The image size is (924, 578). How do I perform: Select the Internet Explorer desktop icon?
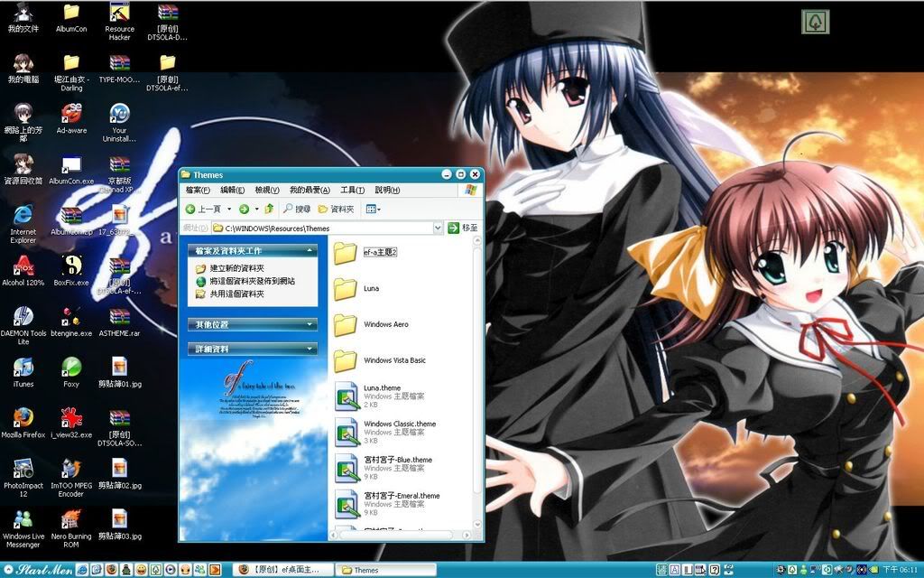tap(23, 225)
